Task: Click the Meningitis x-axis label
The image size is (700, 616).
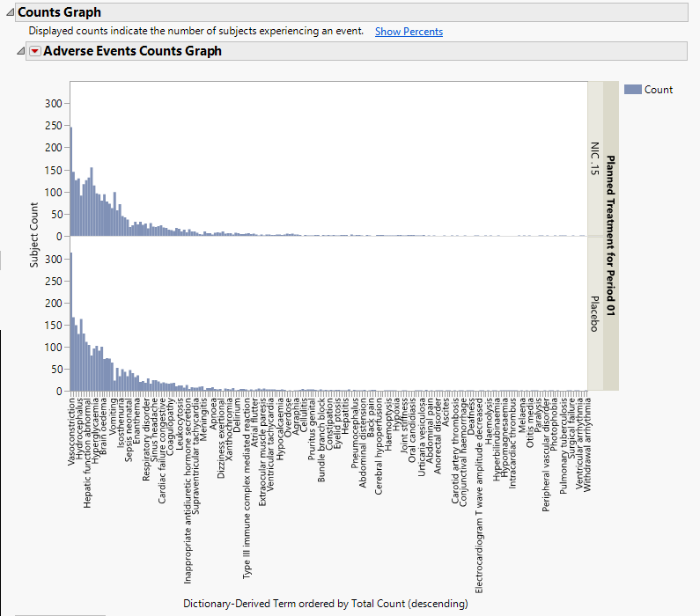Action: (204, 419)
